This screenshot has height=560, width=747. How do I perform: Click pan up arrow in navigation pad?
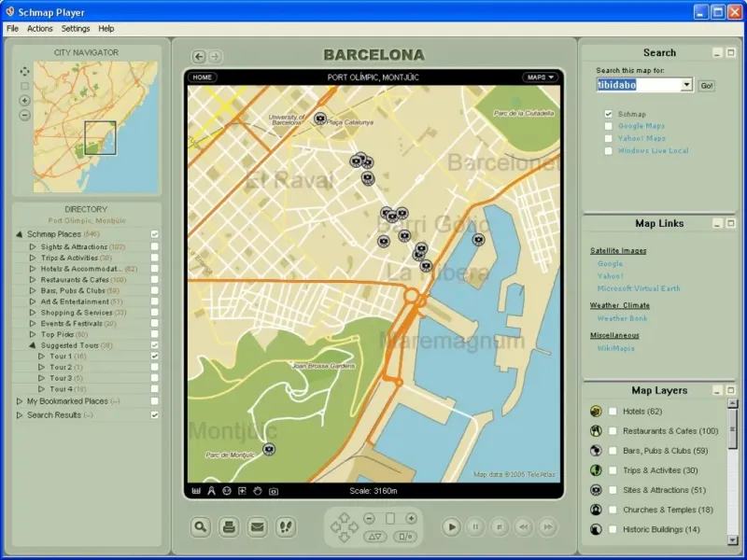coord(344,517)
